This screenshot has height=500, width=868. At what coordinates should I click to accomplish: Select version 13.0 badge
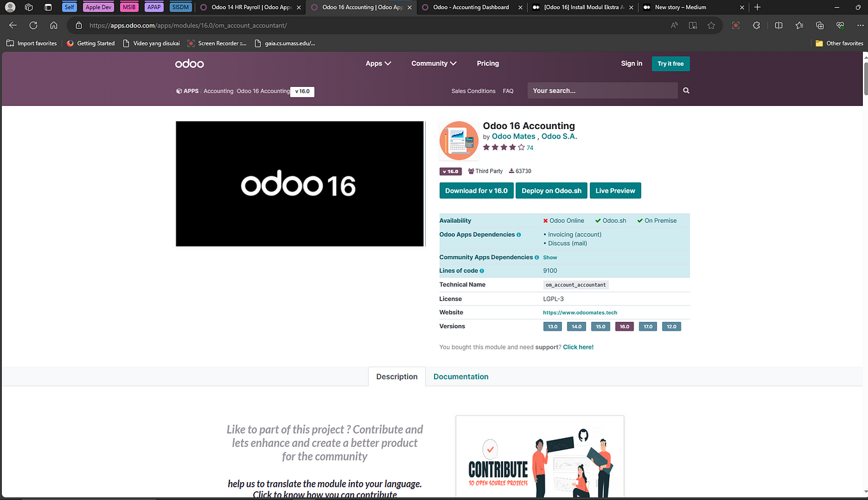[x=552, y=326]
